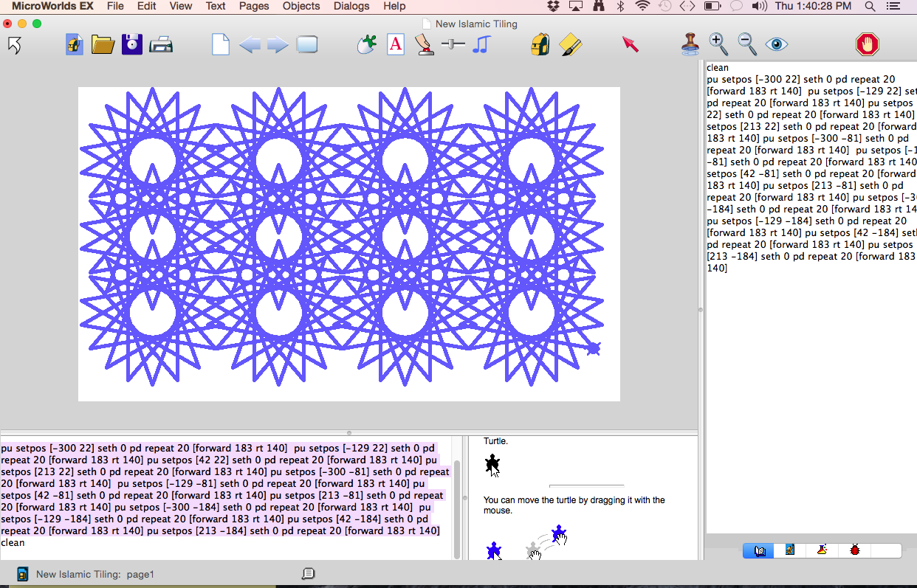Click the Create New Page blank sheet icon
This screenshot has height=588, width=917.
(221, 45)
